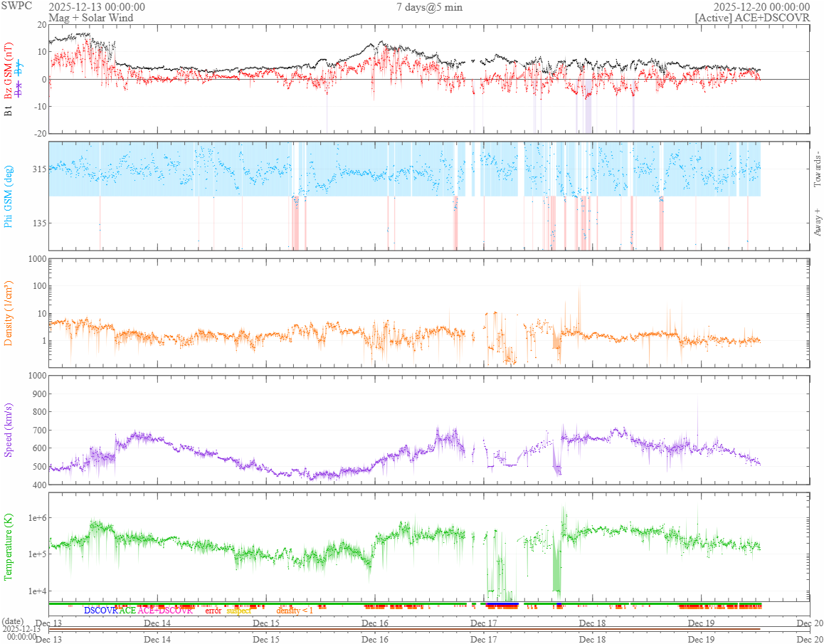The height and width of the screenshot is (644, 824).
Task: Click the -10 tick on Bz axis
Action: coord(39,107)
